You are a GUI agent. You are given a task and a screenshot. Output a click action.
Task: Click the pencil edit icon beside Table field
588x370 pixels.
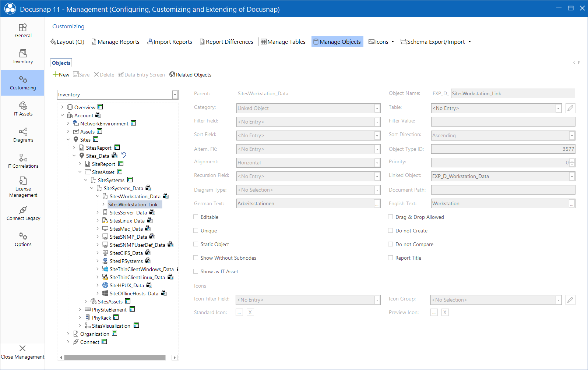click(570, 108)
